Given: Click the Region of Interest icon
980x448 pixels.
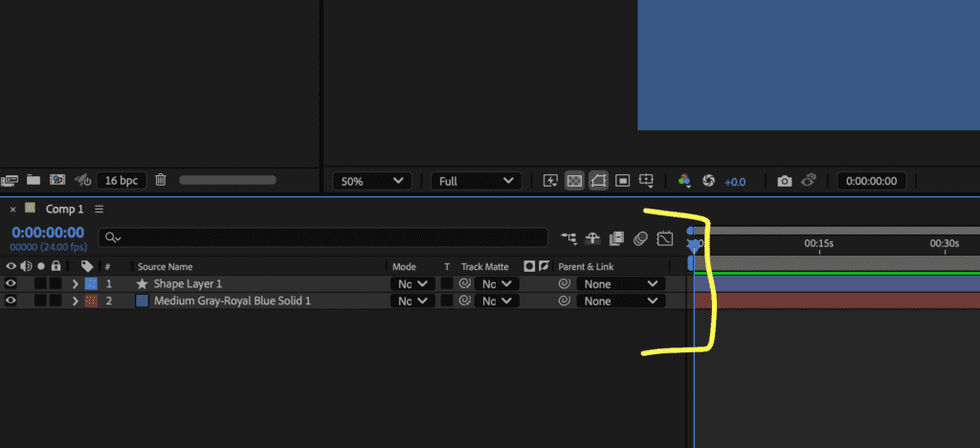Looking at the screenshot, I should point(622,180).
